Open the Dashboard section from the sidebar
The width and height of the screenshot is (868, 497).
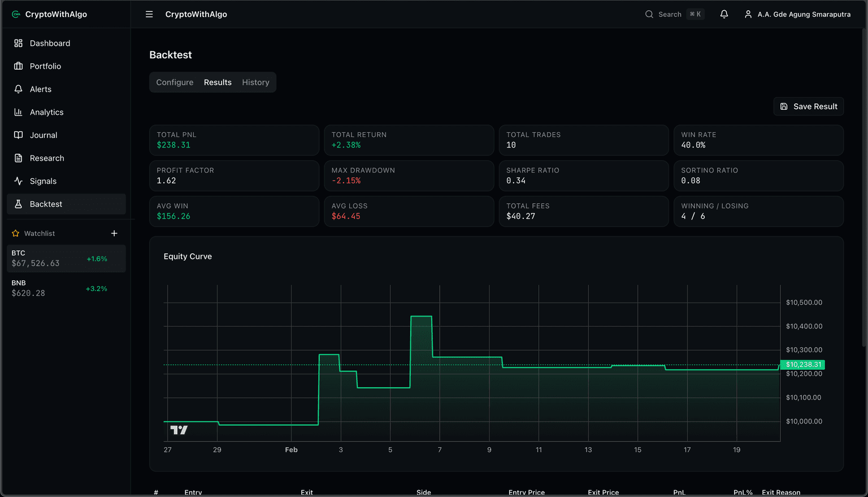(x=18, y=43)
